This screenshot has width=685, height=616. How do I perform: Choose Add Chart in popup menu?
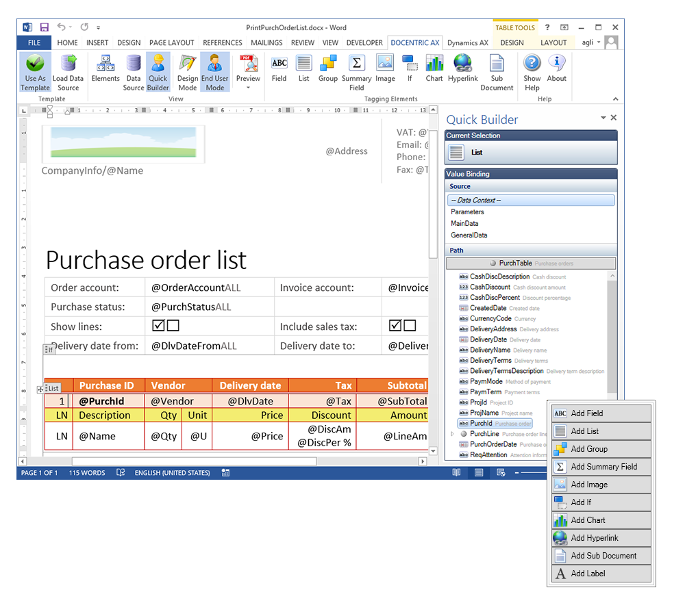pyautogui.click(x=601, y=520)
